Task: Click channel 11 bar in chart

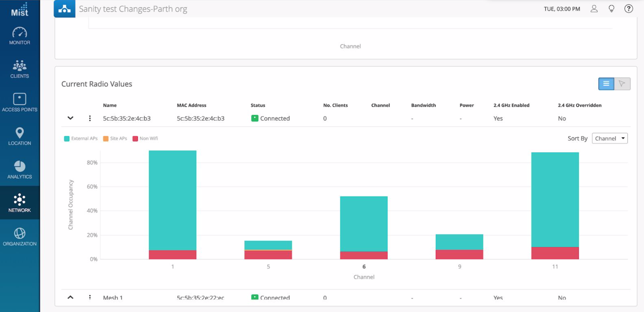Action: click(555, 200)
